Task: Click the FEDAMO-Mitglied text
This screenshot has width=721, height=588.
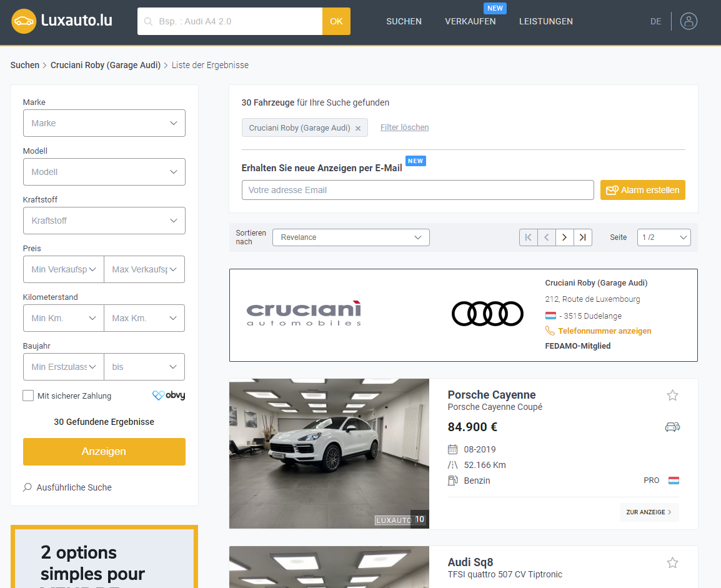Action: (577, 346)
